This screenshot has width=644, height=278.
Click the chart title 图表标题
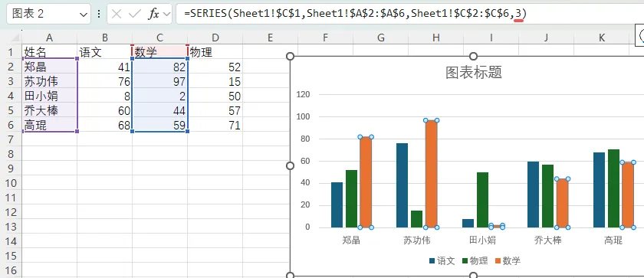pos(474,73)
